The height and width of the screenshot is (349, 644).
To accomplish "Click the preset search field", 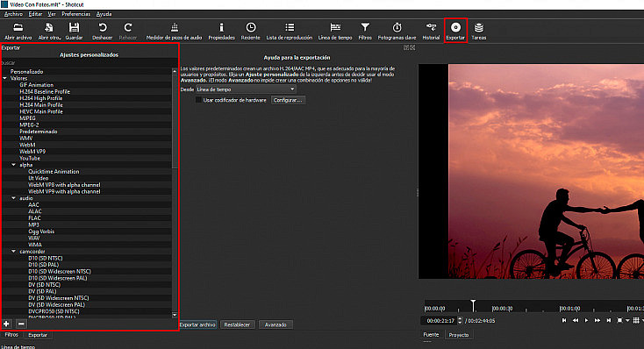I will point(89,63).
